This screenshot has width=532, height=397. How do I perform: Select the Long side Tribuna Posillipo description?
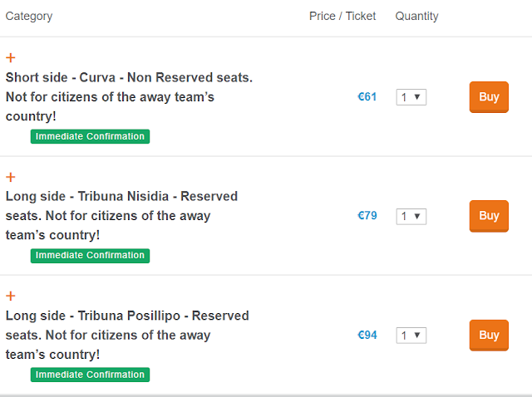pyautogui.click(x=127, y=335)
